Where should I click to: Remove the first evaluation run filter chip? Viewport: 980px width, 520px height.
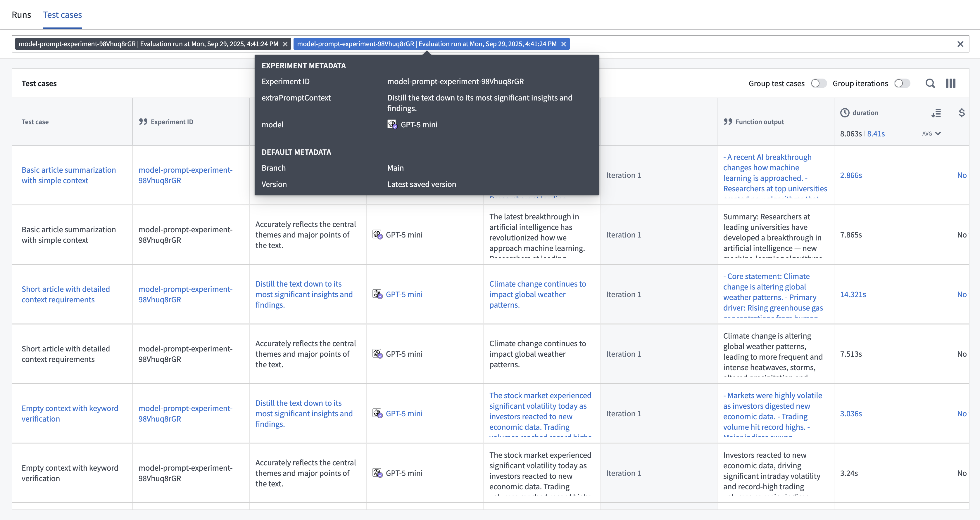point(285,44)
